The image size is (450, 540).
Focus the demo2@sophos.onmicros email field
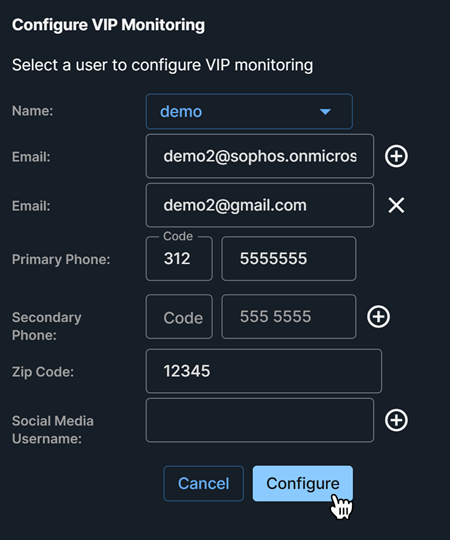click(260, 156)
